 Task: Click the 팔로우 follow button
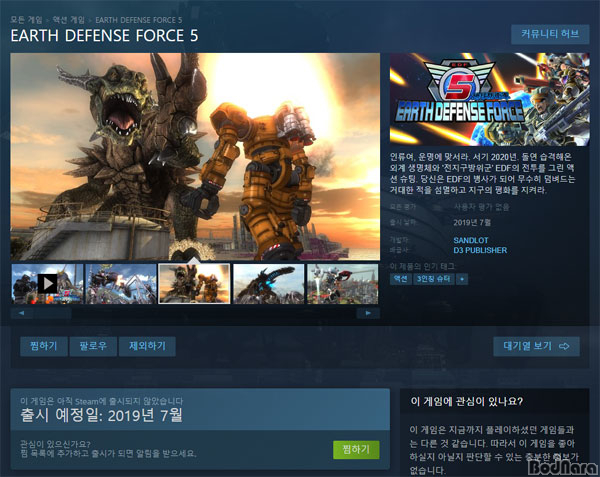[93, 346]
